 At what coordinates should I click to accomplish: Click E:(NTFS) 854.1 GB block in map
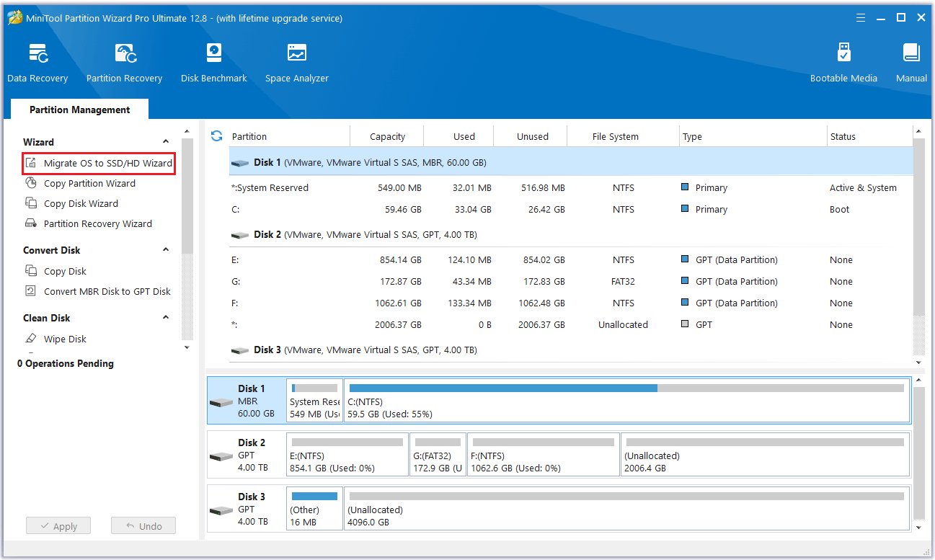click(347, 454)
